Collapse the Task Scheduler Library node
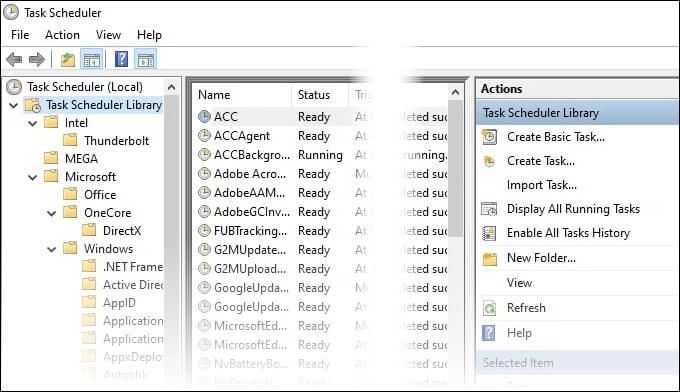This screenshot has width=680, height=392. (13, 105)
